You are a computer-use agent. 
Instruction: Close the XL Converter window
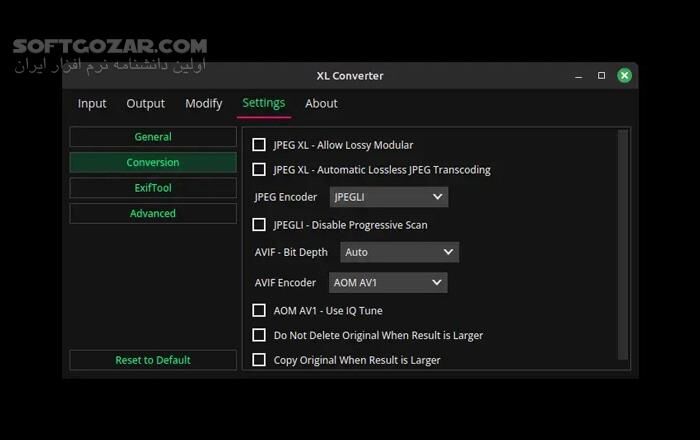click(x=625, y=75)
